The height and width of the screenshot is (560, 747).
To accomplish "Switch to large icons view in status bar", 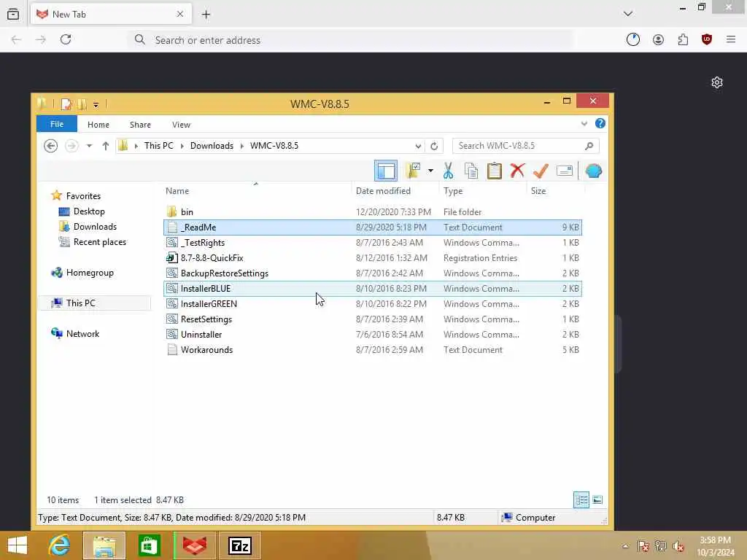I will click(x=597, y=499).
